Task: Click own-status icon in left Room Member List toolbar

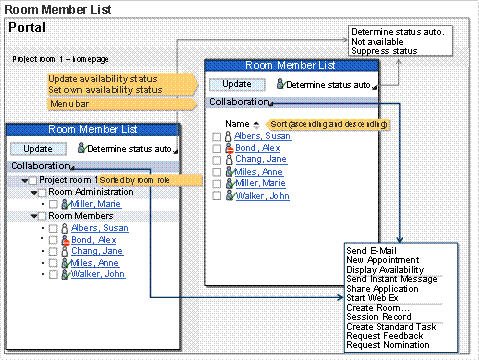Action: (x=82, y=148)
